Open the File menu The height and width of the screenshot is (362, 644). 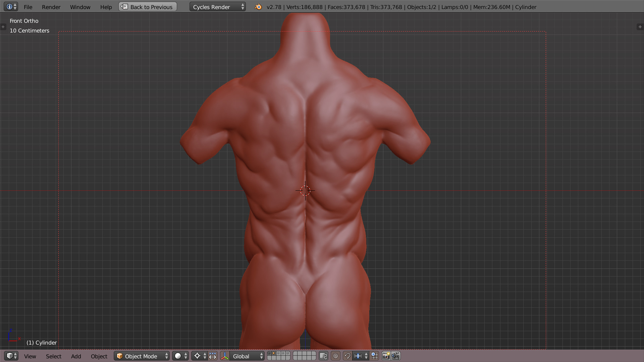[x=28, y=7]
